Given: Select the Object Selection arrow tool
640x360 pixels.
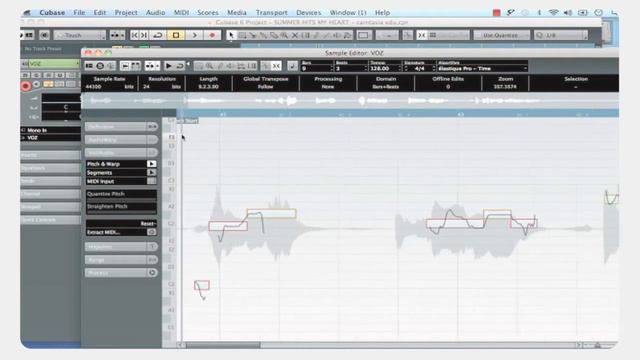Looking at the screenshot, I should tap(231, 35).
